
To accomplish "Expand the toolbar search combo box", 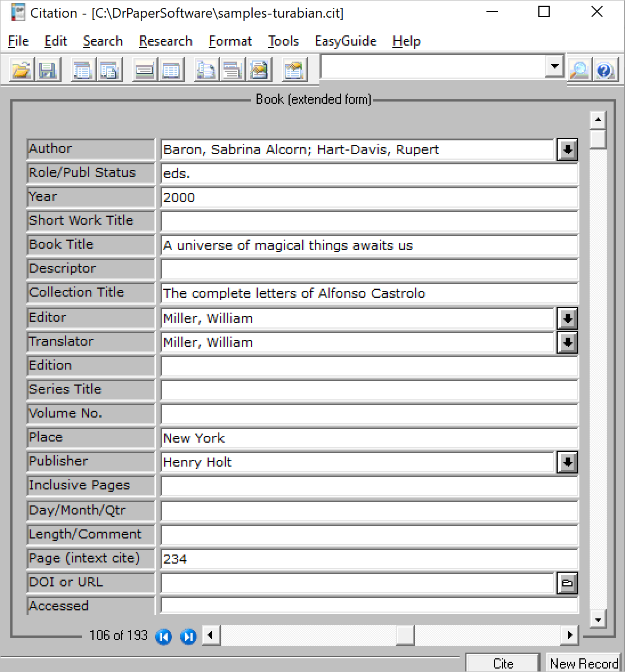I will pos(554,67).
